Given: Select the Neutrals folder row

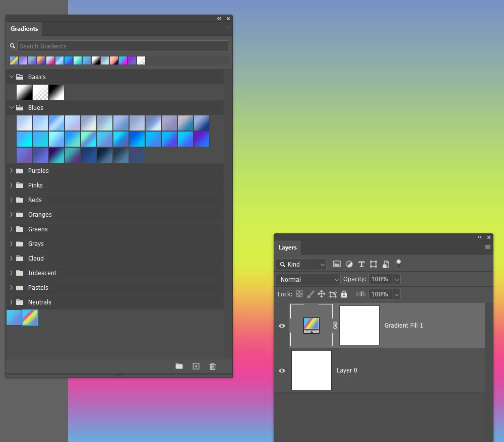Looking at the screenshot, I should point(115,302).
